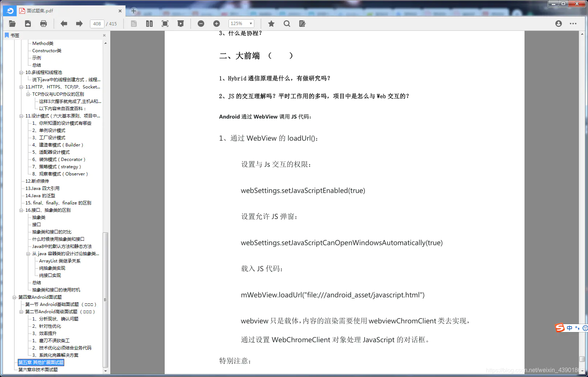
Task: Collapse 11.设计模式 tree node
Action: click(x=21, y=116)
